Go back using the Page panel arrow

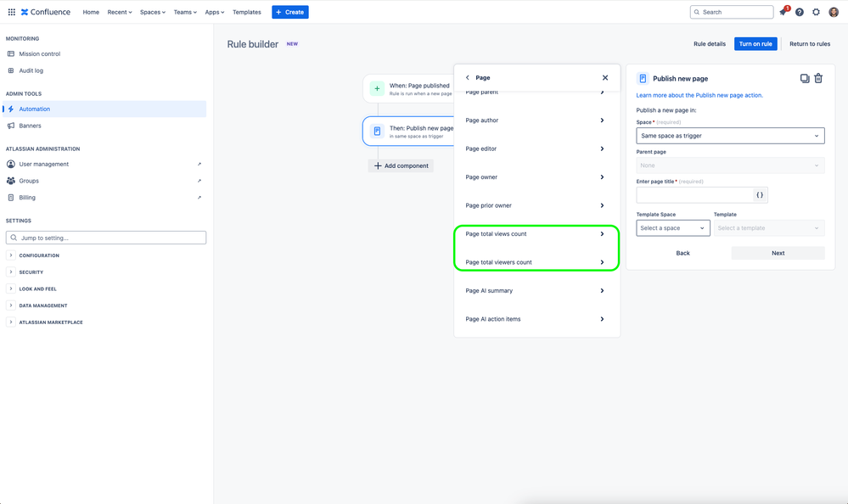pyautogui.click(x=468, y=78)
